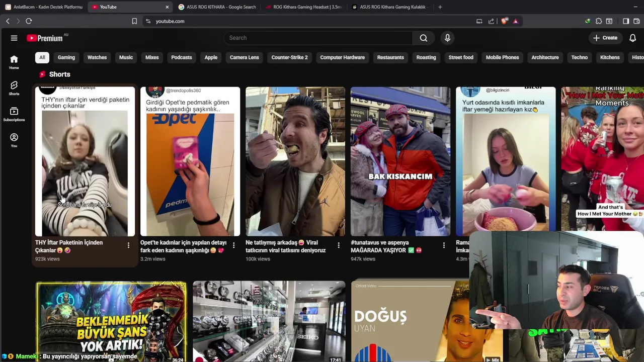Bookmark this page with the bookmark icon
This screenshot has height=362, width=644.
pos(134,21)
